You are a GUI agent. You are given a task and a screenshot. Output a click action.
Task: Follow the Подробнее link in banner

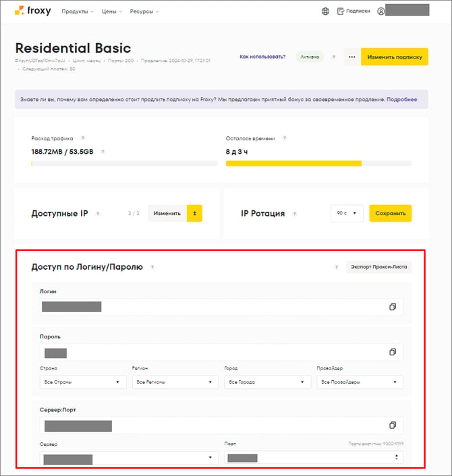(401, 100)
